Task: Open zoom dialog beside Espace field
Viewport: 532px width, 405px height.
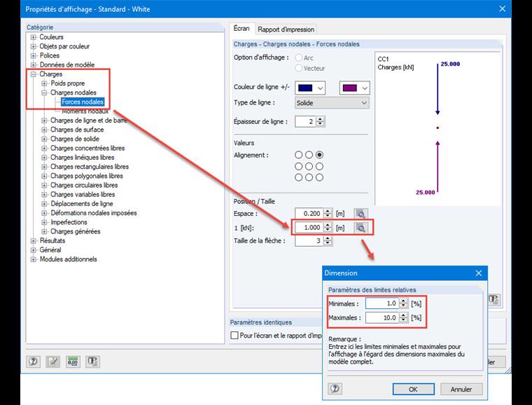Action: click(361, 214)
